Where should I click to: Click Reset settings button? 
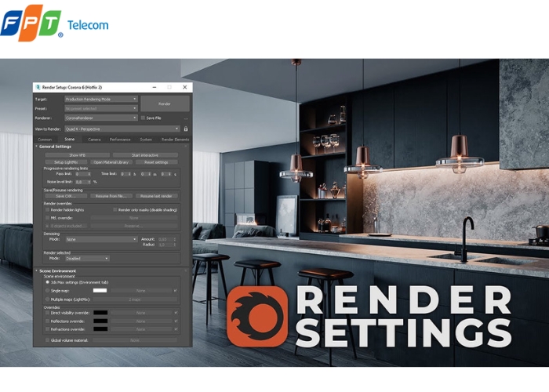(x=157, y=162)
